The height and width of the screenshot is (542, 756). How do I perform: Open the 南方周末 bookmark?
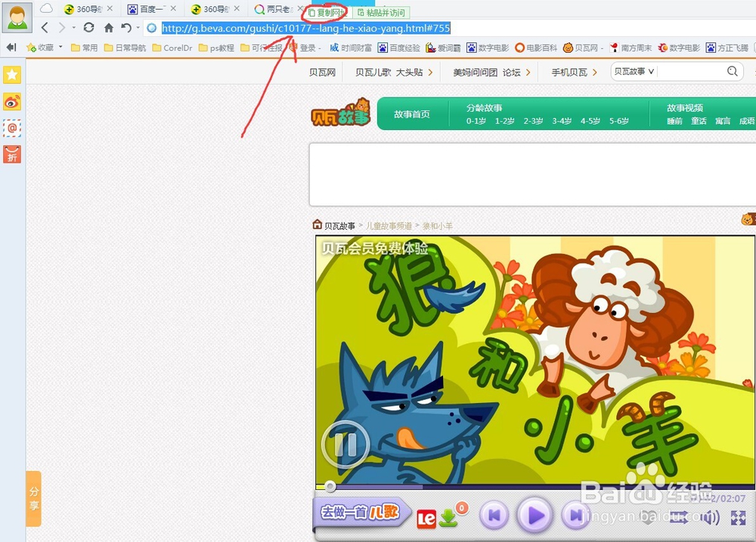[x=631, y=48]
